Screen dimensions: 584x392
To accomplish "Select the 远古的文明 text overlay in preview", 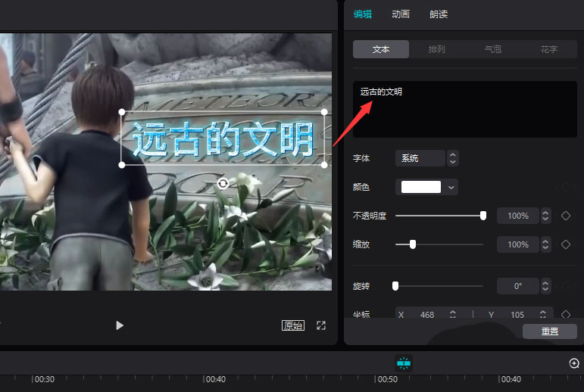I will pos(223,138).
